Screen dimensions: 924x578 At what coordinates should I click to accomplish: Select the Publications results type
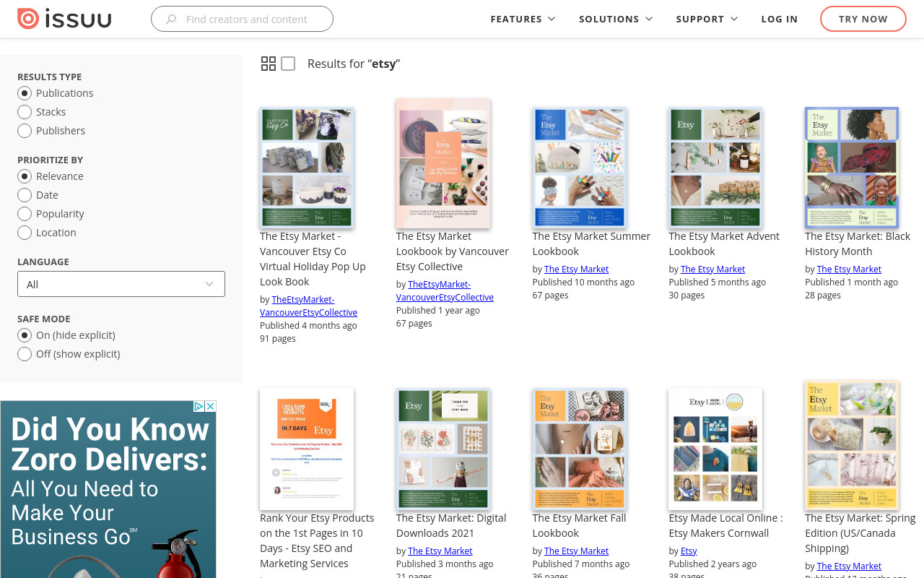click(x=25, y=93)
